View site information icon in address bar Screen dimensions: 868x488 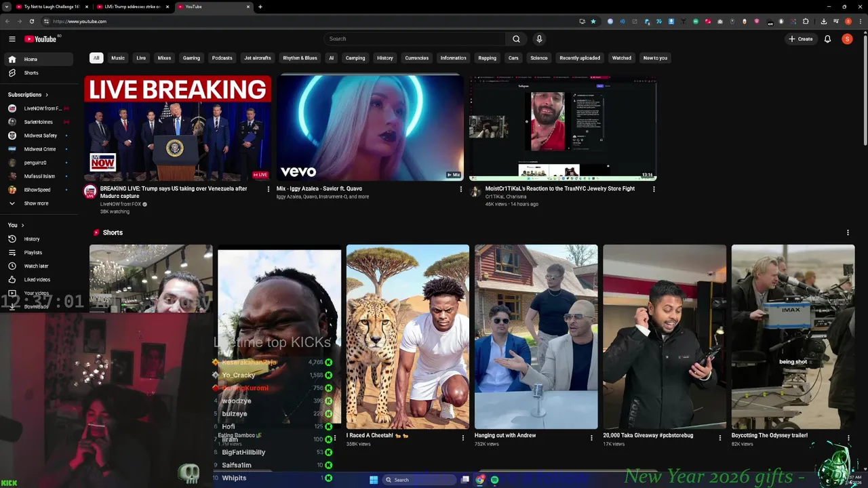pyautogui.click(x=46, y=21)
